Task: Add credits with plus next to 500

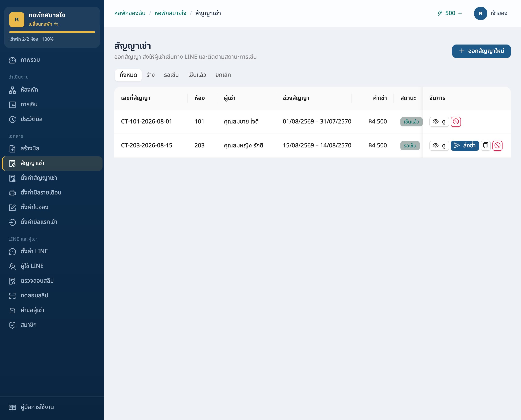Action: [460, 13]
